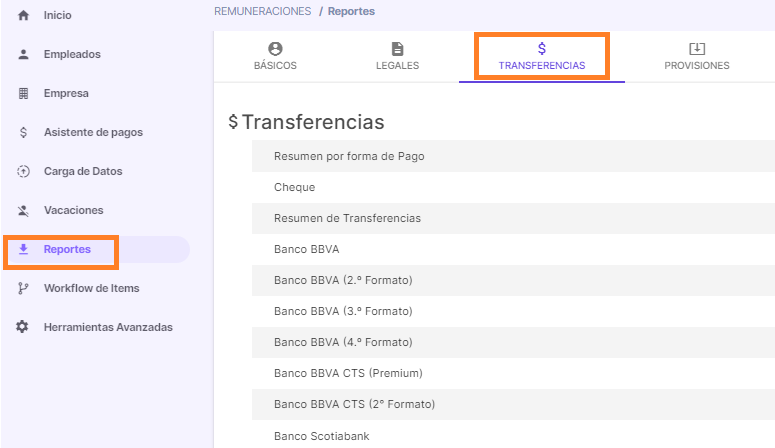The width and height of the screenshot is (775, 448).
Task: Open Banco BBVA CTS (Premium) report
Action: [x=348, y=373]
